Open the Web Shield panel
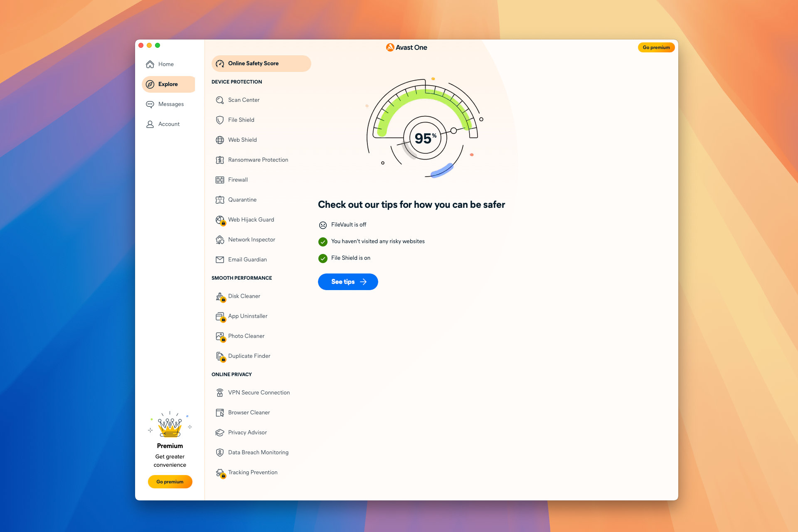The width and height of the screenshot is (798, 532). [x=241, y=139]
